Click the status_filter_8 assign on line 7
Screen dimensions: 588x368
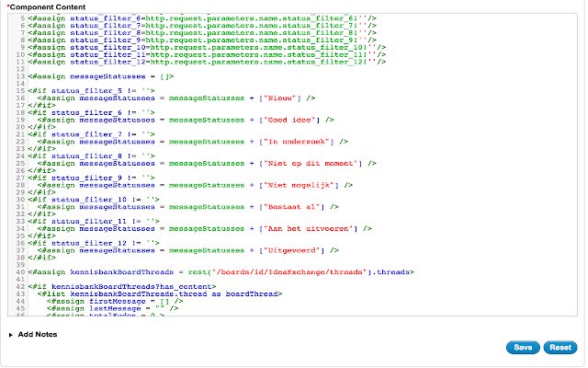coord(202,33)
